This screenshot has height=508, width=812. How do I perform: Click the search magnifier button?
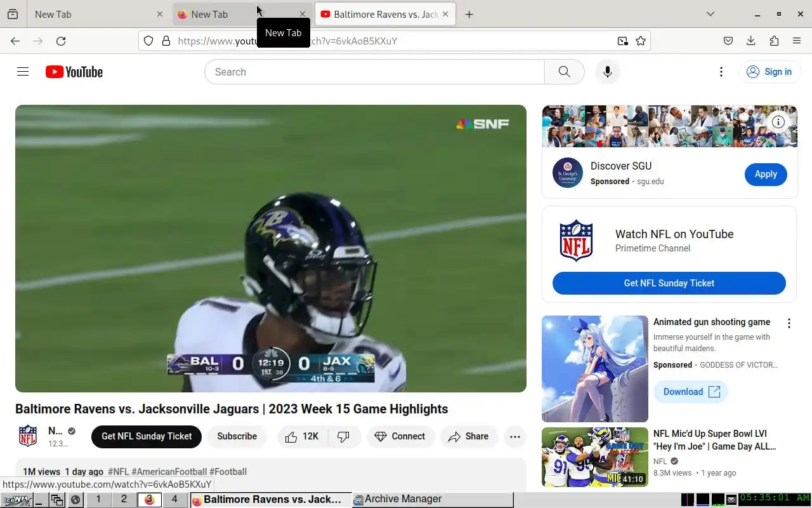[x=564, y=72]
